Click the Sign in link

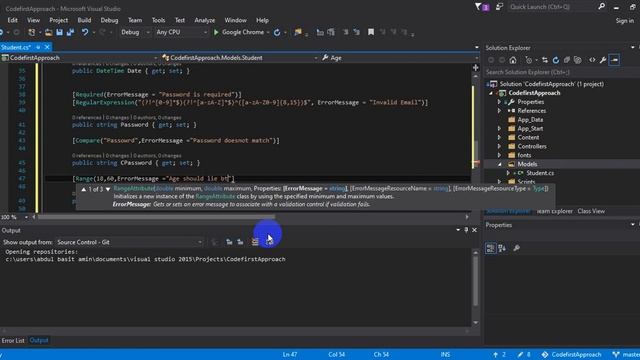624,20
